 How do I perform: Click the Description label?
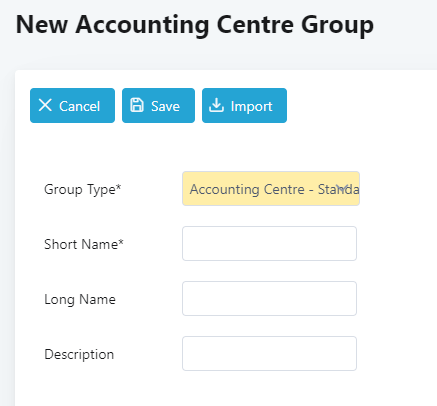pyautogui.click(x=79, y=354)
